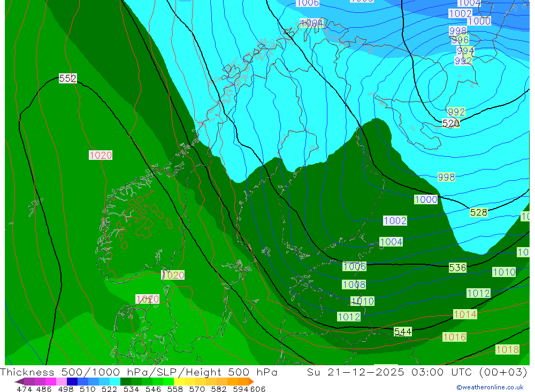Viewport: 535px width, 392px height.
Task: Click the red 1014 isobar label
Action: [465, 314]
